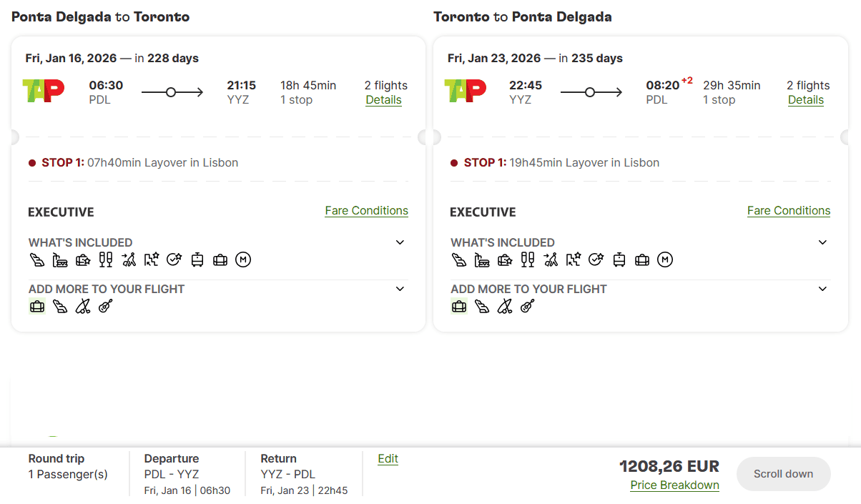
Task: Expand What's Included for Toronto–Ponta Delgada flight
Action: pyautogui.click(x=822, y=242)
